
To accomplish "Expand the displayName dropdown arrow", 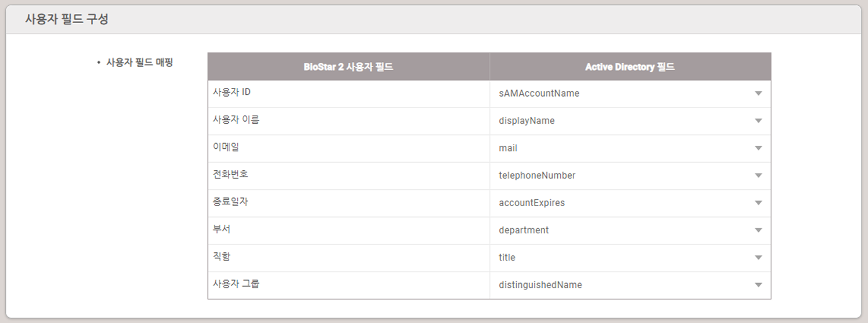I will pyautogui.click(x=758, y=121).
